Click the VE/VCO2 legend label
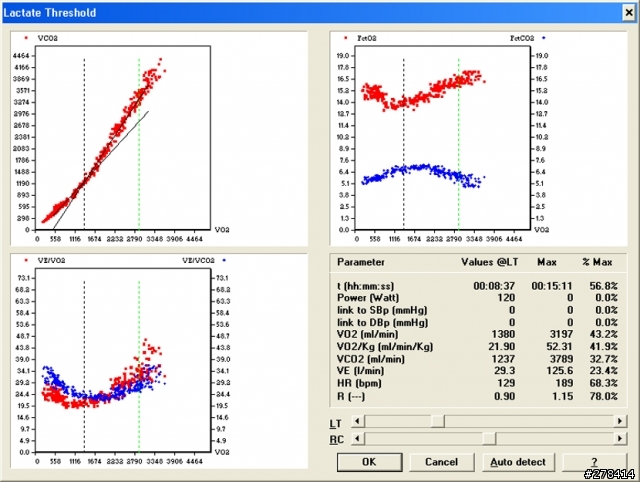Image resolution: width=640 pixels, height=482 pixels. pyautogui.click(x=198, y=260)
